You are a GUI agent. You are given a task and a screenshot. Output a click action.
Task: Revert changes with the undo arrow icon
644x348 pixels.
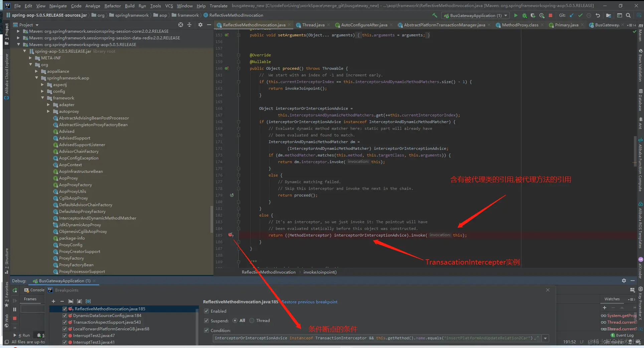pos(598,15)
